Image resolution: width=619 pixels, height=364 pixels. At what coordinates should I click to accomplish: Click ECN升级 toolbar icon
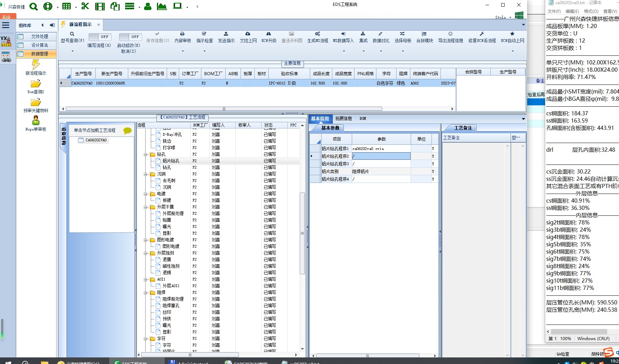269,37
